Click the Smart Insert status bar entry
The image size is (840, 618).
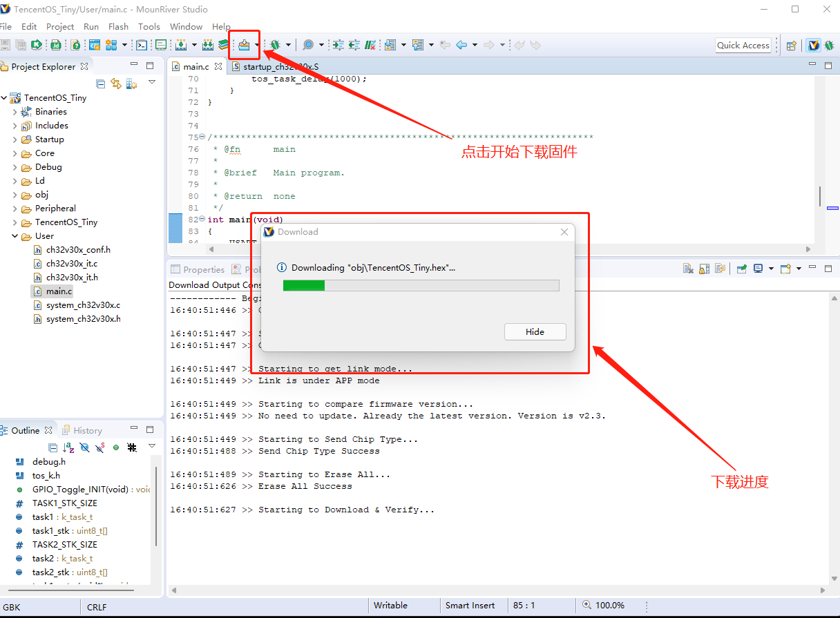[x=470, y=606]
